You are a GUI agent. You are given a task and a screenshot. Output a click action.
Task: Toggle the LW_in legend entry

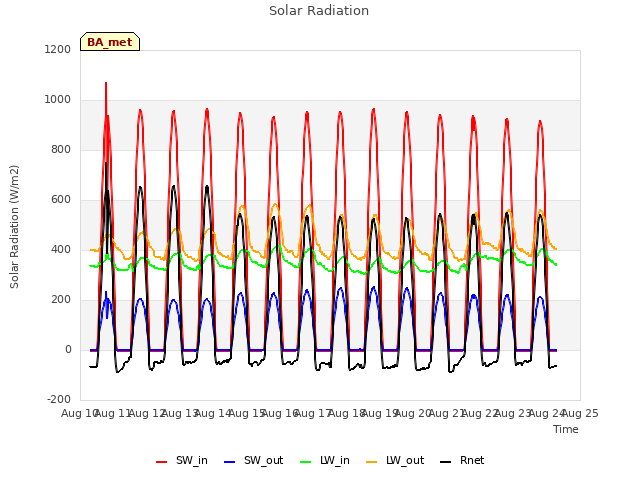[324, 461]
